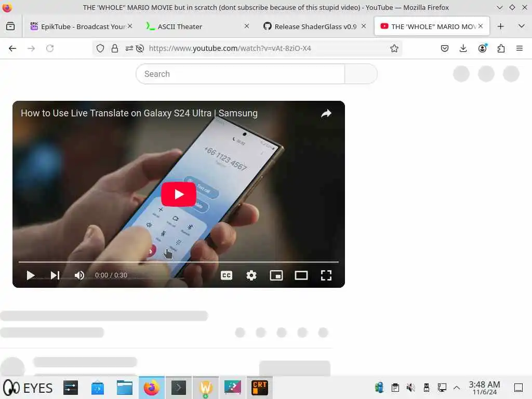
Task: Open a new tab with plus button
Action: 500,26
